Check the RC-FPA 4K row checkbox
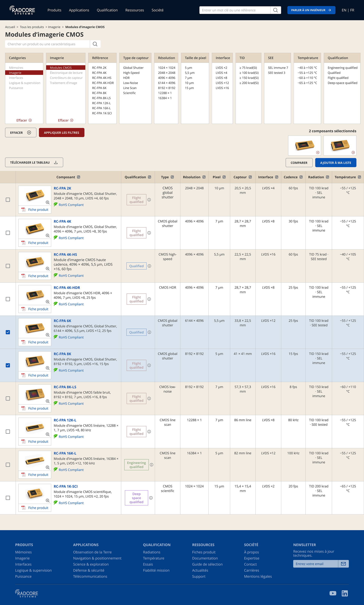The height and width of the screenshot is (605, 364). pyautogui.click(x=8, y=233)
